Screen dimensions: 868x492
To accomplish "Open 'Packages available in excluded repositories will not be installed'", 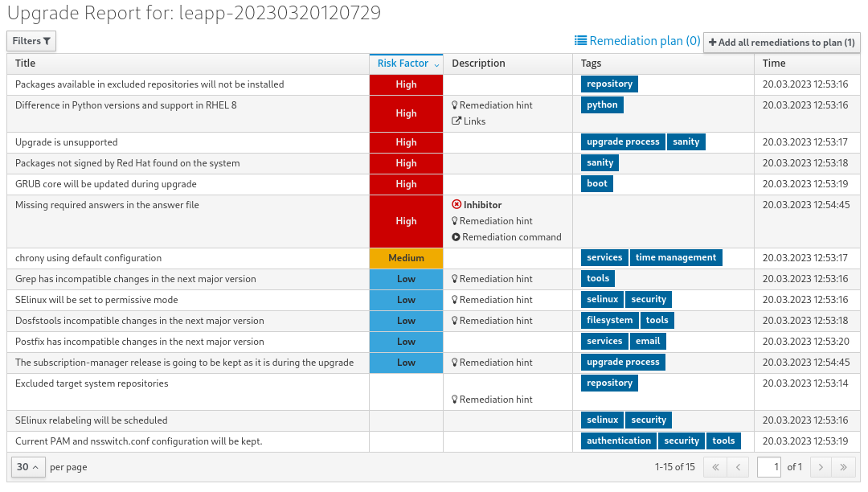I will 149,84.
